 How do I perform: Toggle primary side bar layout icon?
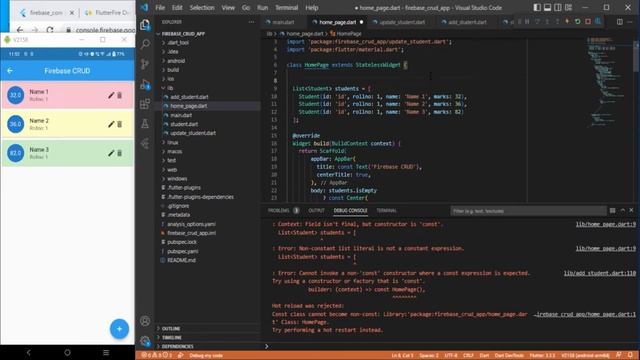537,7
